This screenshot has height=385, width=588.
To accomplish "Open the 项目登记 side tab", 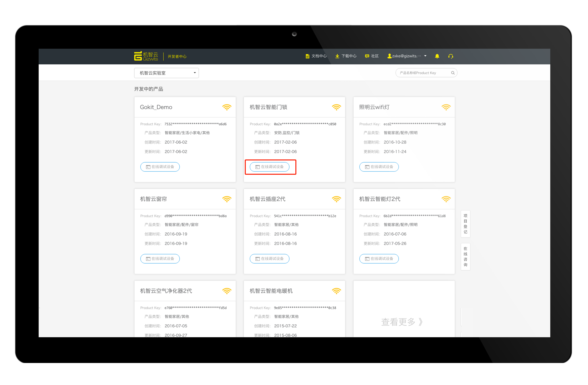I will (x=465, y=224).
